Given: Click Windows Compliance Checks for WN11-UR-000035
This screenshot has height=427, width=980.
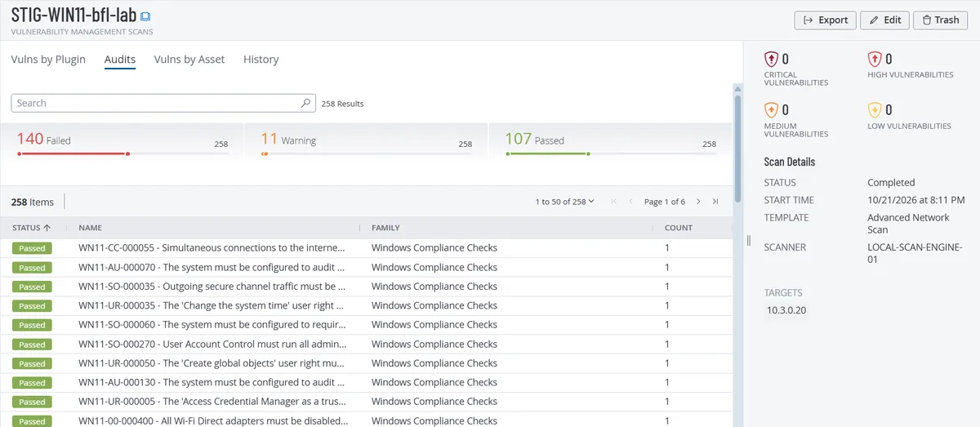Looking at the screenshot, I should (434, 305).
